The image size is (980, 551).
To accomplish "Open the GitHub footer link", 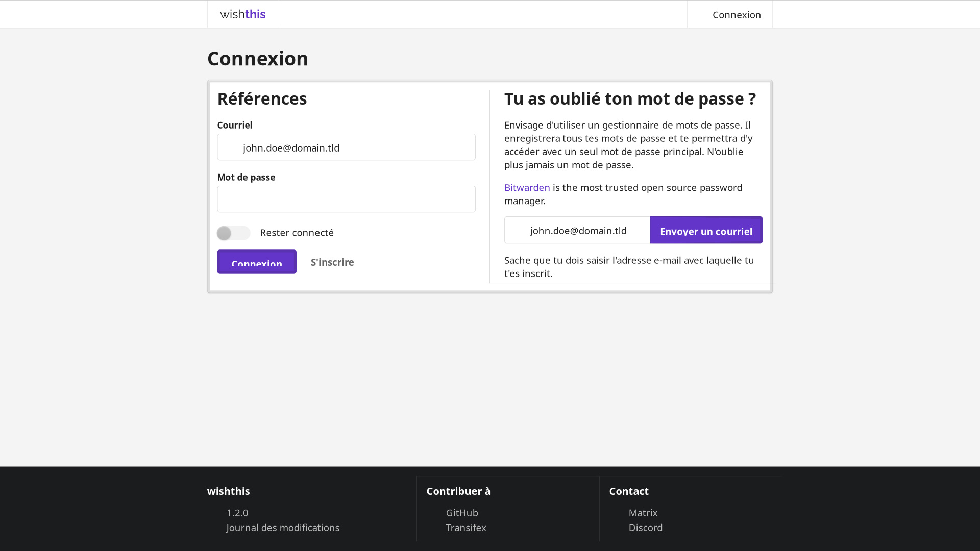I will click(462, 513).
